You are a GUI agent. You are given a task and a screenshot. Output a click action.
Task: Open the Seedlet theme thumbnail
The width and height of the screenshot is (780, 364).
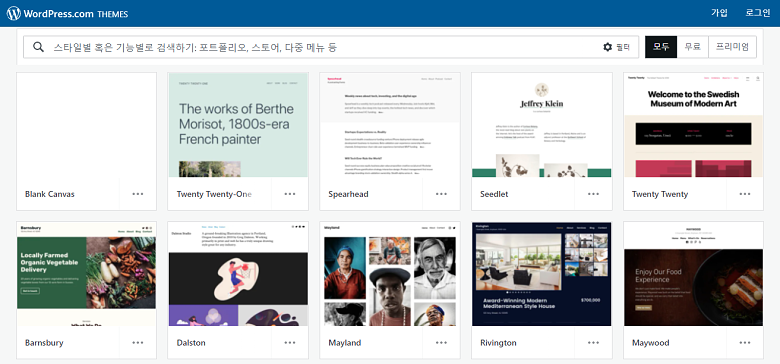[542, 125]
